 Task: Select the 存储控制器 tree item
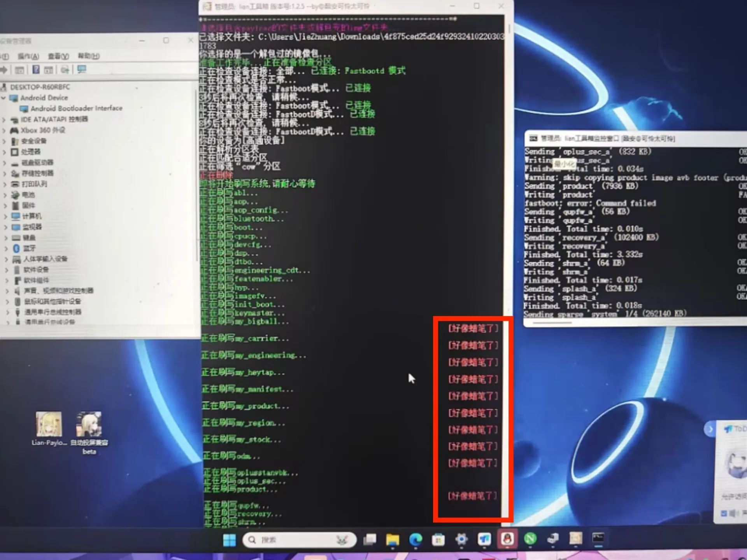pyautogui.click(x=37, y=173)
